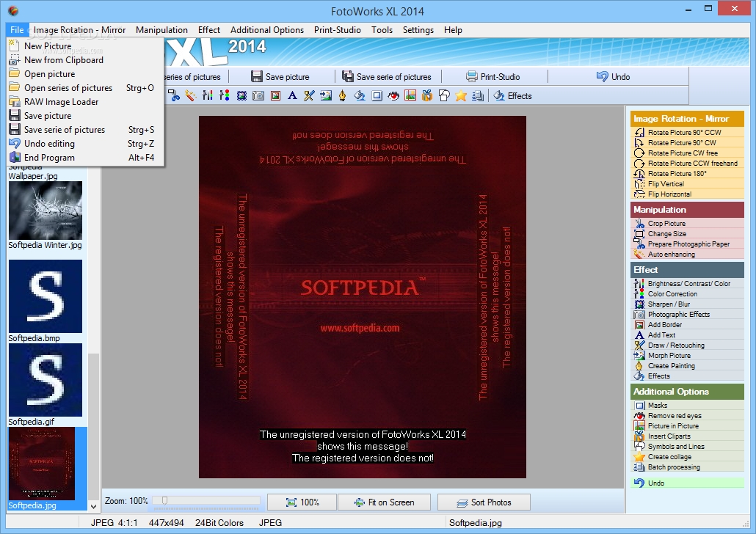Click the Picture in Picture toolbar icon
This screenshot has height=534, width=756.
[x=410, y=95]
